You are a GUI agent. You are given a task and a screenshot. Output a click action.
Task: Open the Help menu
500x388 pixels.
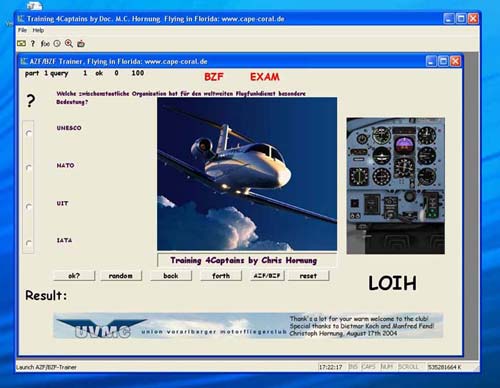click(x=38, y=30)
